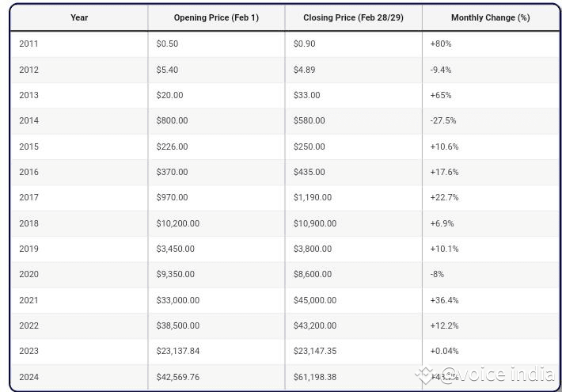Click the $800.00 opening price value
Viewport: 562px width, 392px height.
point(172,120)
